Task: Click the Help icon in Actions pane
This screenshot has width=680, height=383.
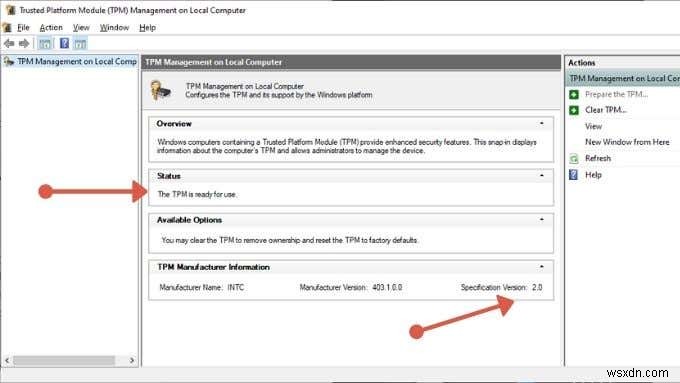Action: tap(574, 175)
